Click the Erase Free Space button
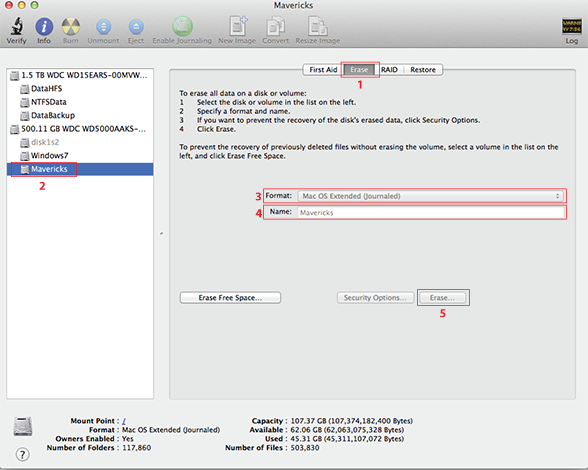 point(230,298)
